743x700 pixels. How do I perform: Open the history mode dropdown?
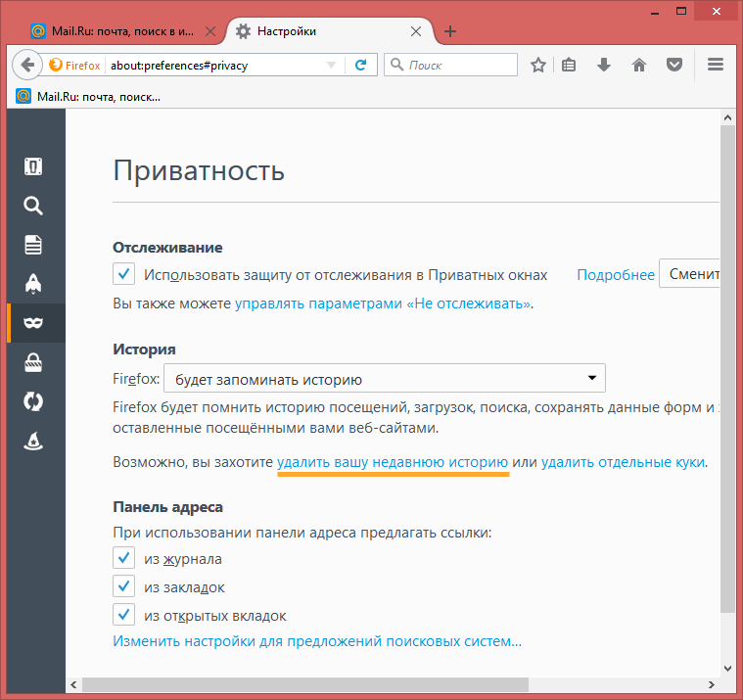point(385,378)
